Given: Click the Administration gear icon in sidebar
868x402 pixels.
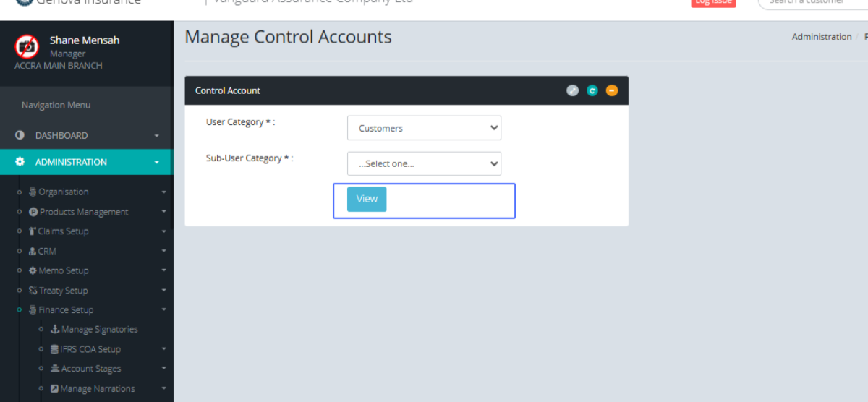Looking at the screenshot, I should [20, 162].
